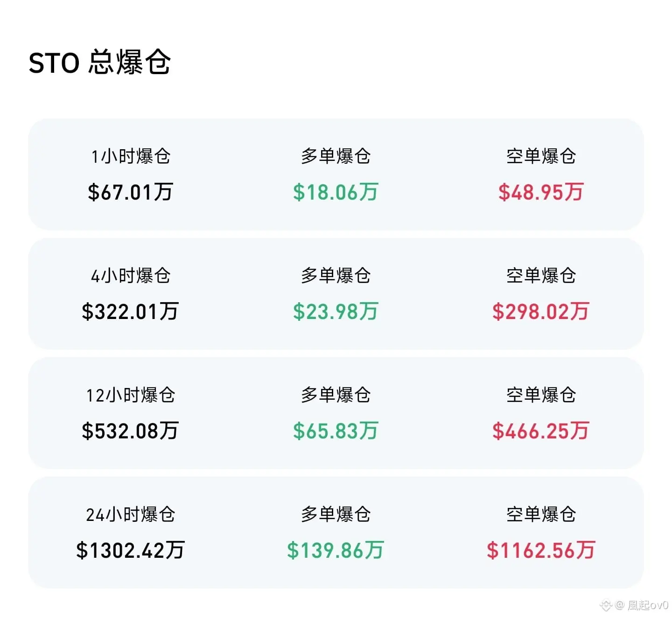
Task: Click the watermark logo icon beside 風起ov0
Action: [606, 605]
